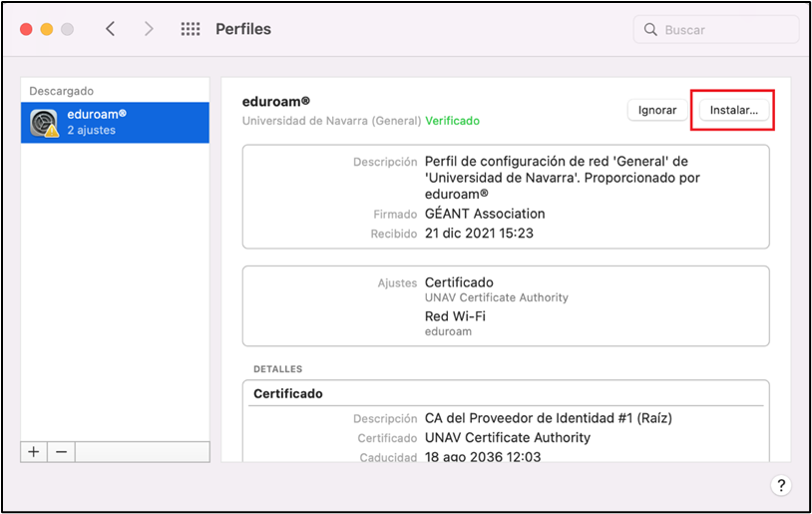Show all preferences with the grid icon
This screenshot has height=514, width=812.
pos(190,29)
